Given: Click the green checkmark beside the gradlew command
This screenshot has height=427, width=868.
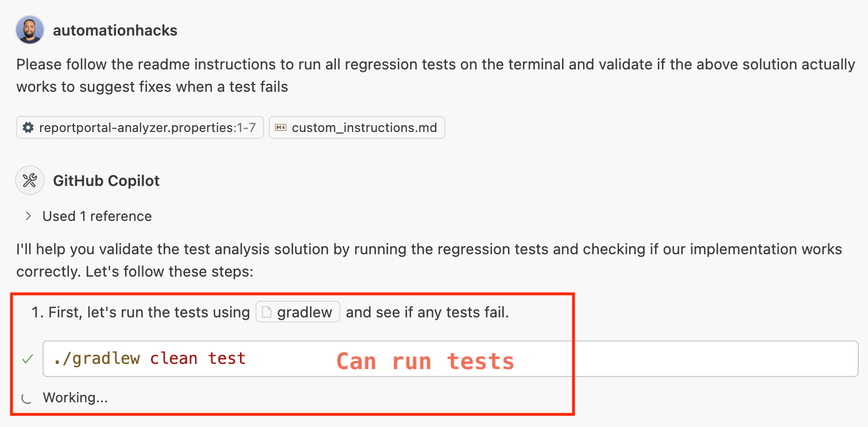Looking at the screenshot, I should tap(26, 358).
